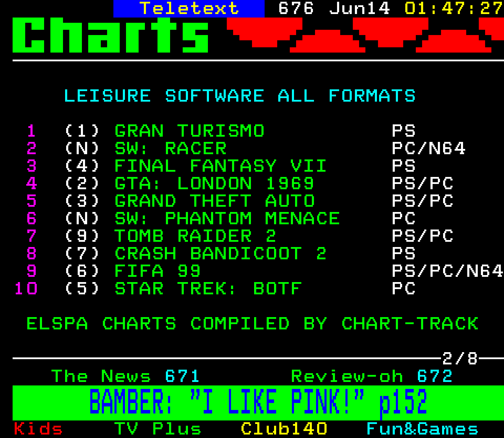Click the LEISURE SOFTWARE ALL FORMATS heading
This screenshot has width=504, height=438.
pos(240,96)
